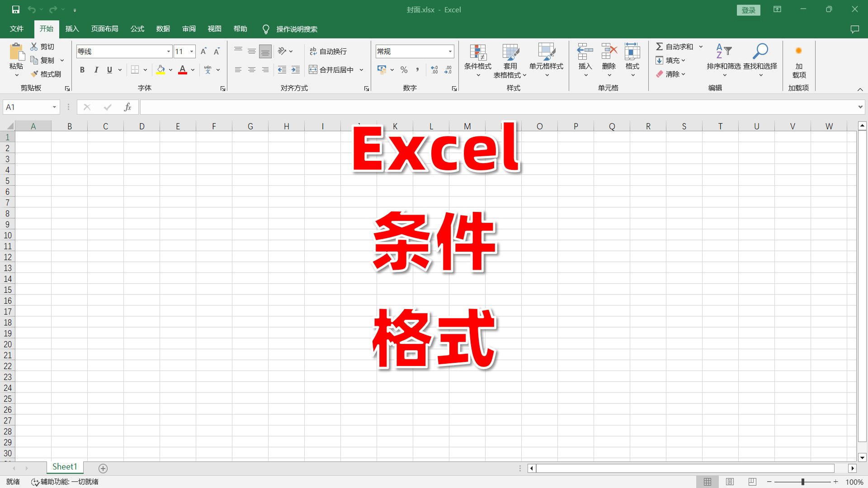868x488 pixels.
Task: Toggle bottom align
Action: tap(265, 52)
